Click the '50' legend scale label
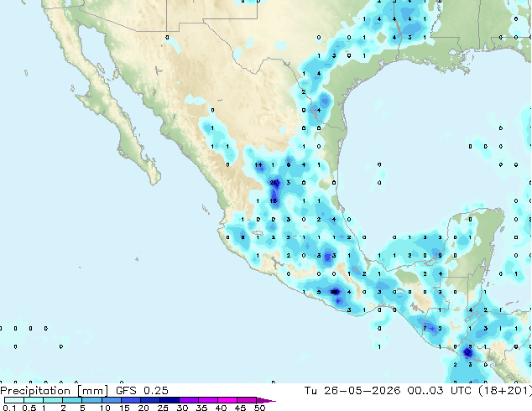The width and height of the screenshot is (532, 411). [x=260, y=408]
